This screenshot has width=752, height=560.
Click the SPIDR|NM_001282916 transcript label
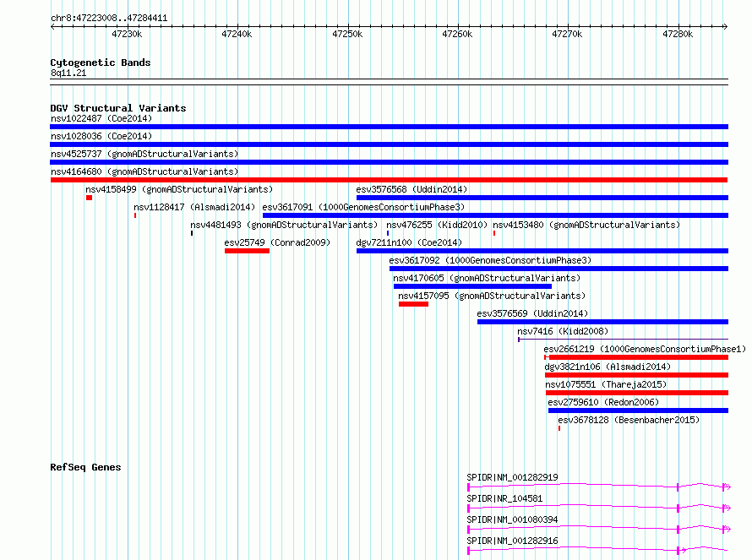[x=512, y=541]
